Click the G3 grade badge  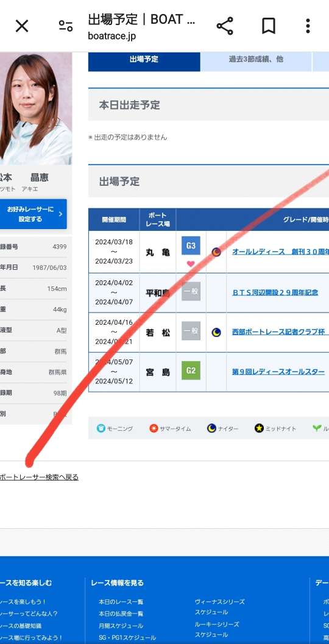point(191,246)
